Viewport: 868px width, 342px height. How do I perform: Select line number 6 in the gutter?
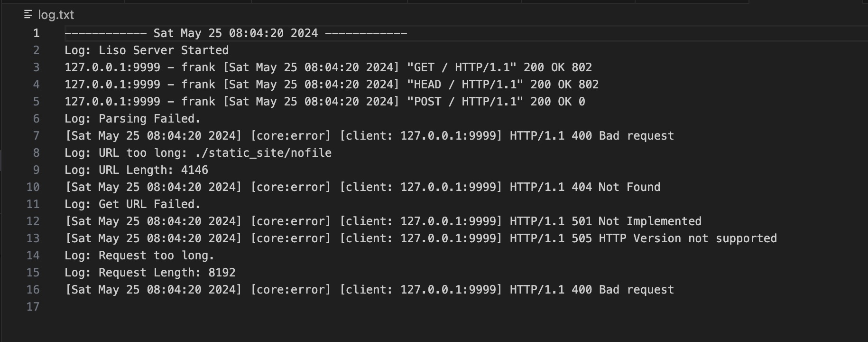coord(36,119)
